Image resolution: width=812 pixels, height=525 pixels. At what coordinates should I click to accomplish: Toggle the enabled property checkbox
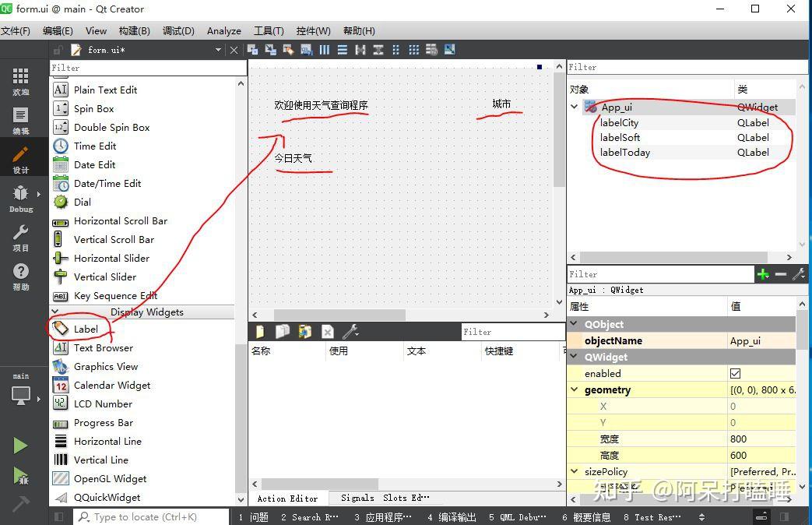(736, 373)
